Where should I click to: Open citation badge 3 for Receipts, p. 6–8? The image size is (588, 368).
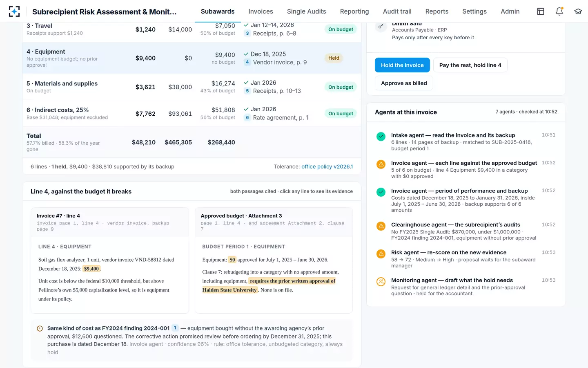(247, 34)
